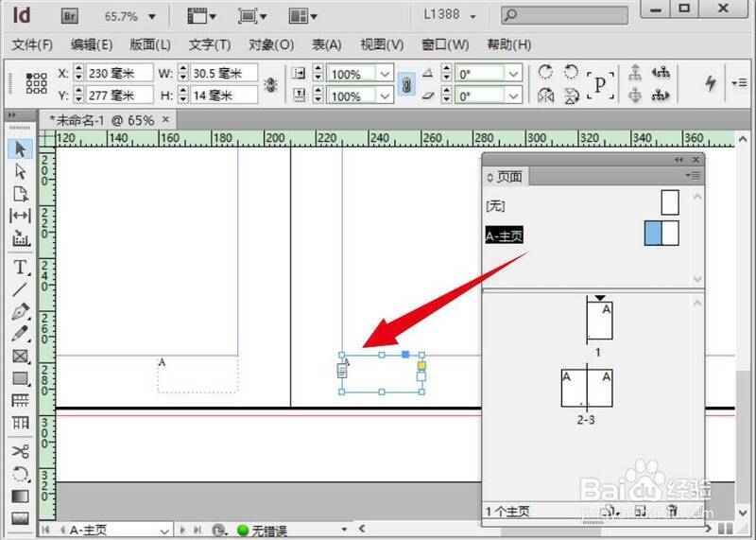
Task: Select the Pen tool
Action: point(21,312)
